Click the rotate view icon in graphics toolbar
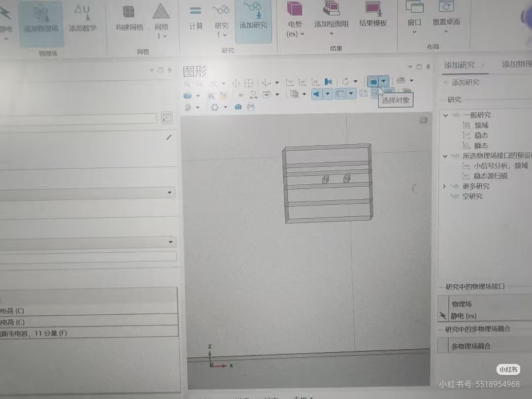Image resolution: width=532 pixels, height=399 pixels. (x=345, y=81)
